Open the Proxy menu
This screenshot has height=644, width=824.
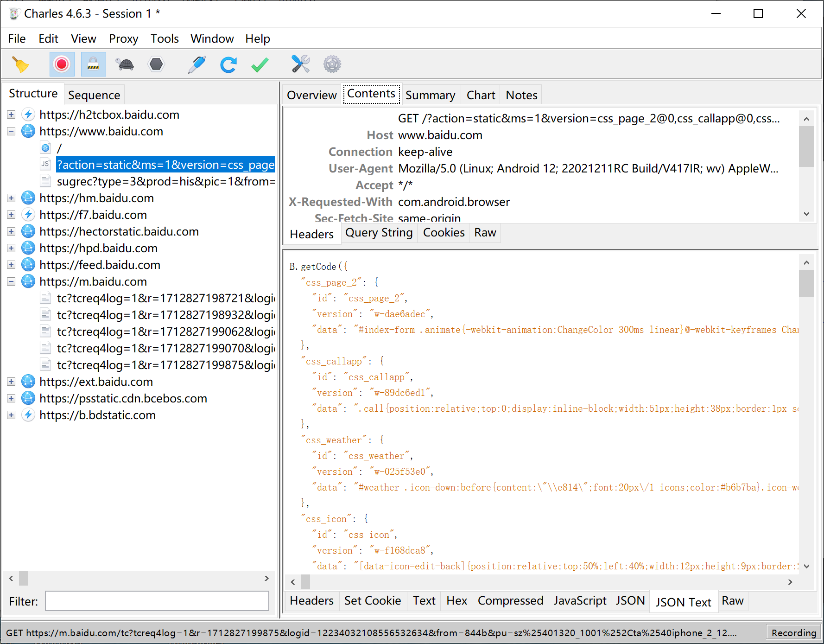click(x=124, y=38)
